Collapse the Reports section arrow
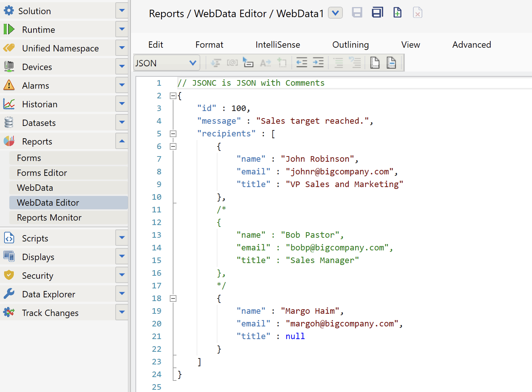532x392 pixels. (122, 141)
